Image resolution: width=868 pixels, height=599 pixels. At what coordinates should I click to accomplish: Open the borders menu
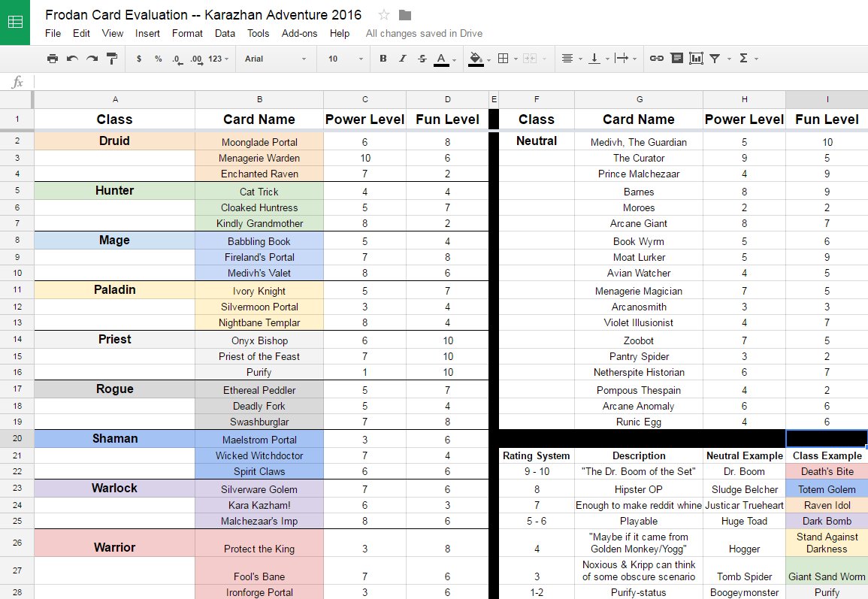(x=504, y=58)
